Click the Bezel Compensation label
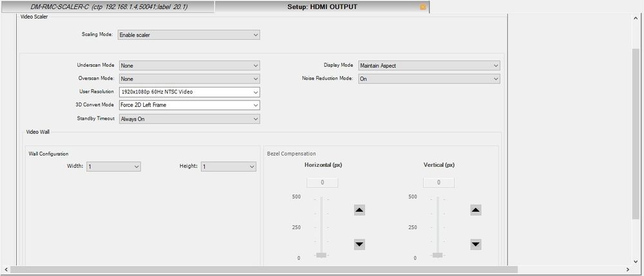 coord(291,154)
